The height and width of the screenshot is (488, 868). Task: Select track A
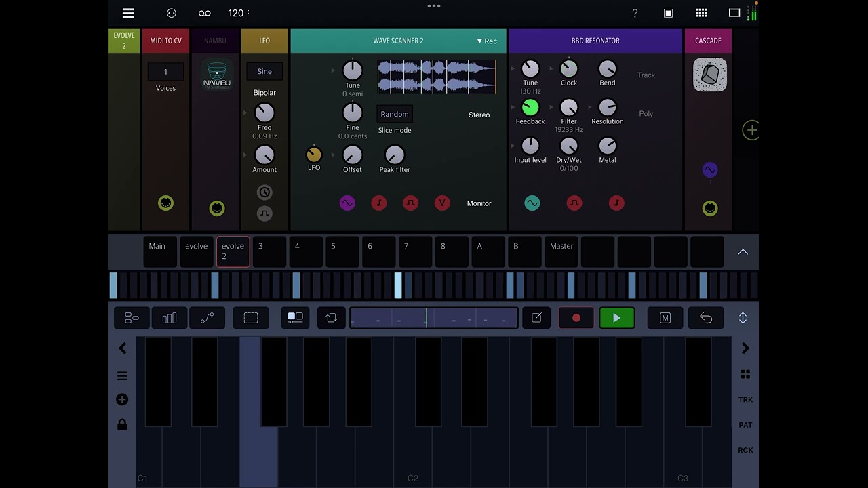pos(488,252)
